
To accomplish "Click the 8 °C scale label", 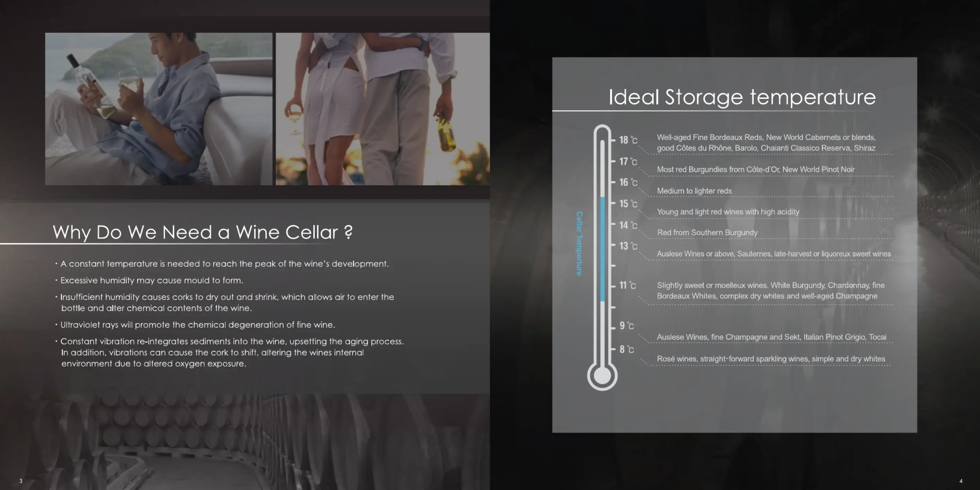I will click(626, 349).
